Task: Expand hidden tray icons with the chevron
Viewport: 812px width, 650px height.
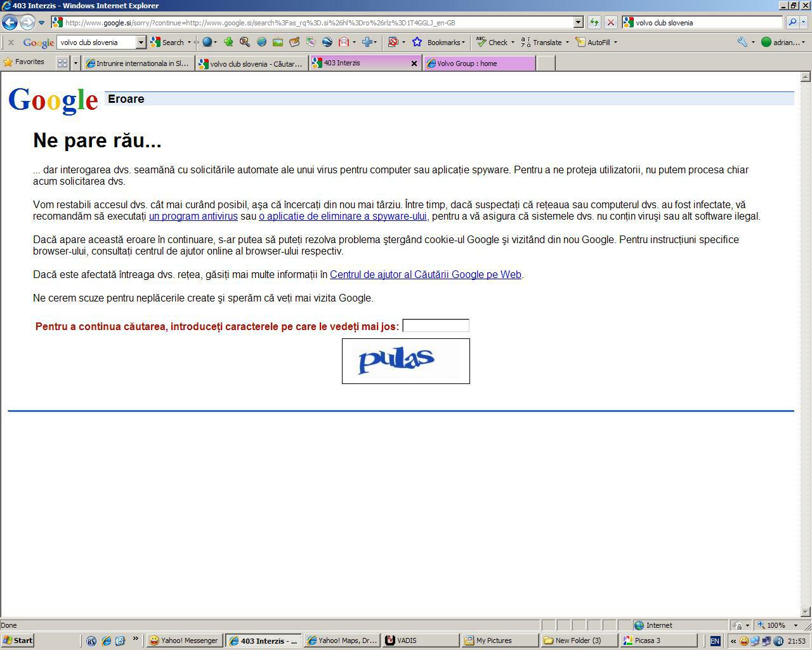Action: click(733, 641)
